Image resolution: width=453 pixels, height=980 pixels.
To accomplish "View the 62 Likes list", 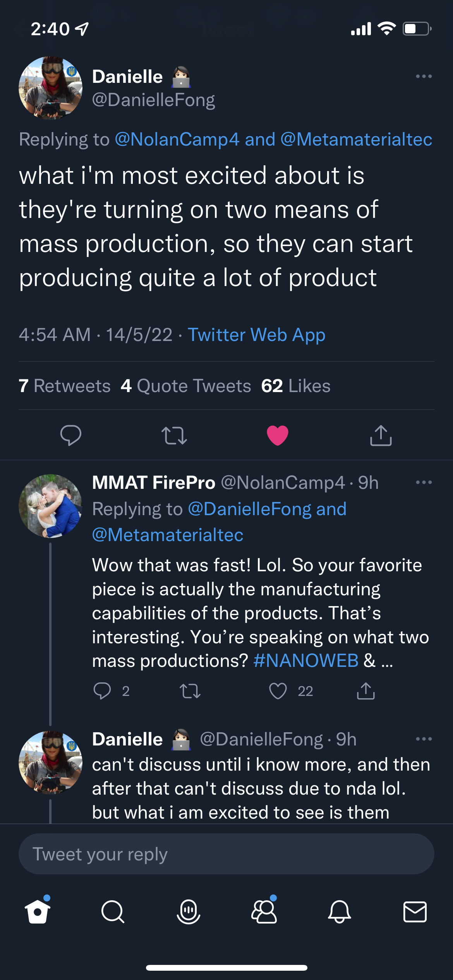I will click(296, 386).
